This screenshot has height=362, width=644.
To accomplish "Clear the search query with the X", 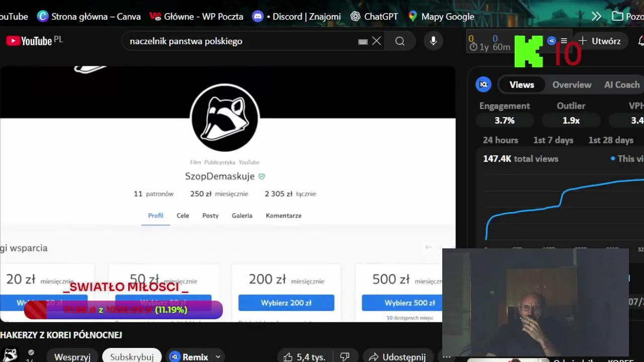I will 376,41.
